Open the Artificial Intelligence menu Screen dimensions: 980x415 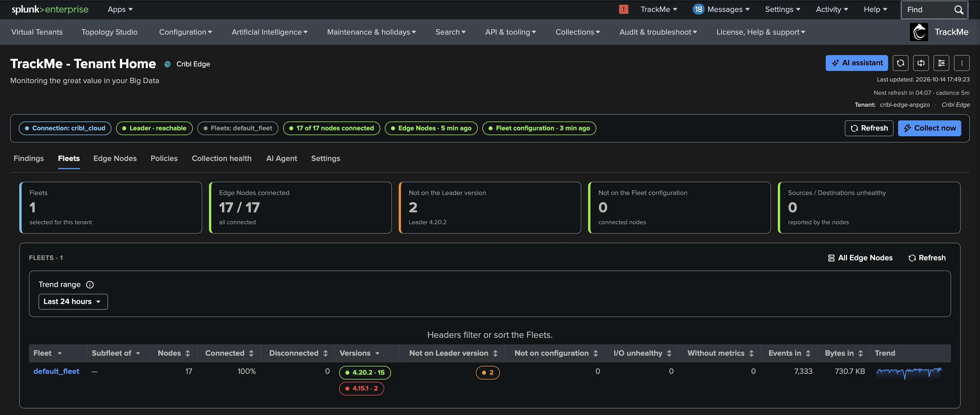(269, 32)
